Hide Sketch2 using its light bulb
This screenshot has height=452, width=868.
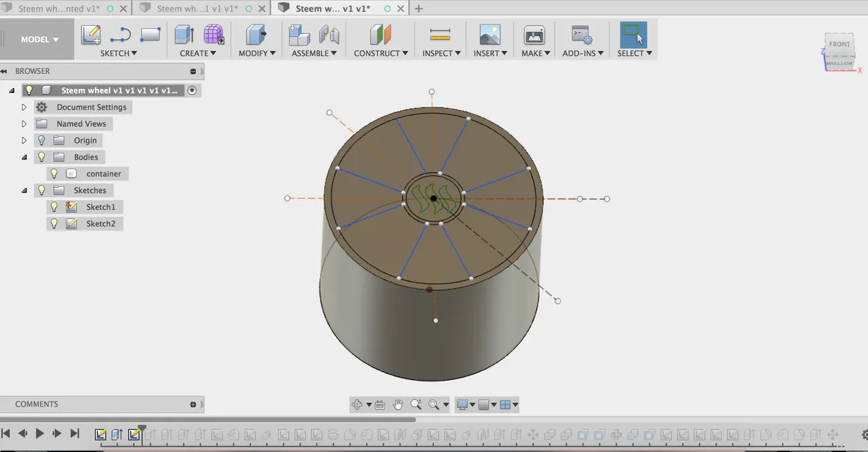tap(54, 223)
